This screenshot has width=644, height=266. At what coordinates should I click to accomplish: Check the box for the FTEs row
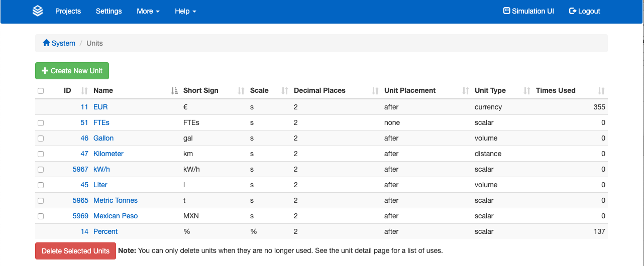point(41,123)
